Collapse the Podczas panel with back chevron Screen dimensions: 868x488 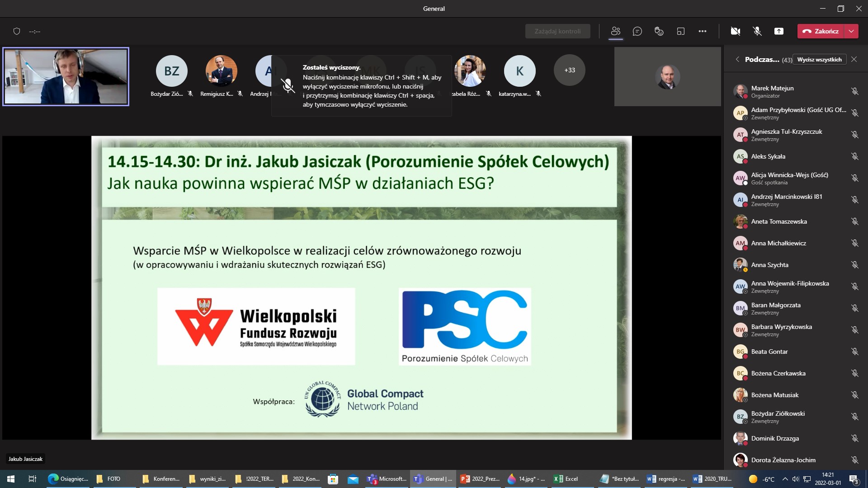(x=737, y=59)
